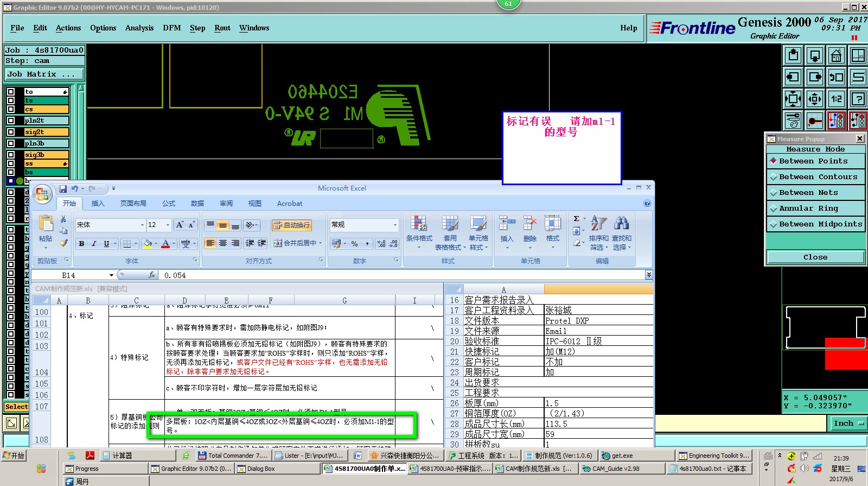Viewport: 868px width, 486px height.
Task: Click the black net traffic-light selection filter icon
Action: pos(858,121)
